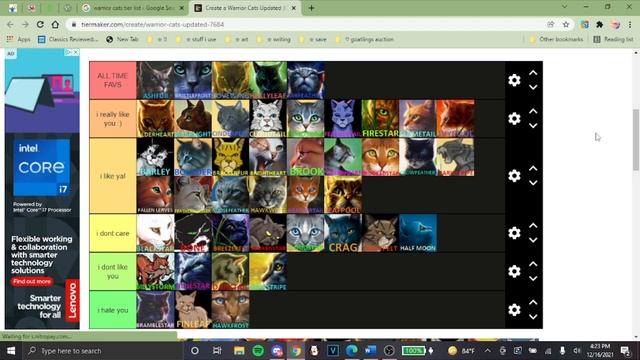Click the 'i hate you' green tier label
The width and height of the screenshot is (640, 360).
[113, 310]
